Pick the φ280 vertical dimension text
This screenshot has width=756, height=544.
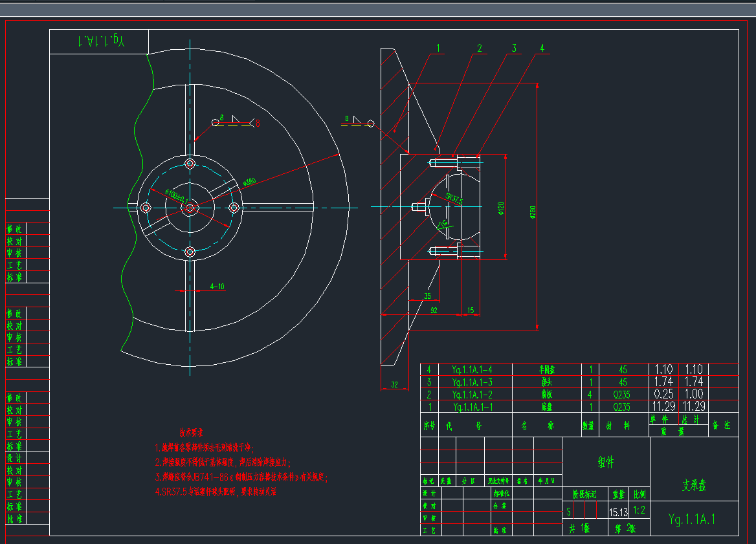(x=534, y=213)
